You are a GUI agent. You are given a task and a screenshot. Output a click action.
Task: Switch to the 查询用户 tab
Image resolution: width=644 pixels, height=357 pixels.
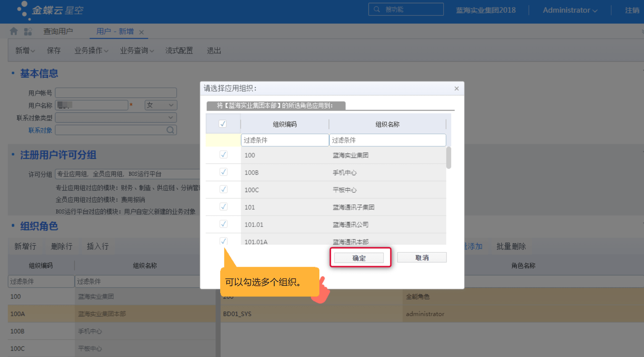pyautogui.click(x=58, y=31)
